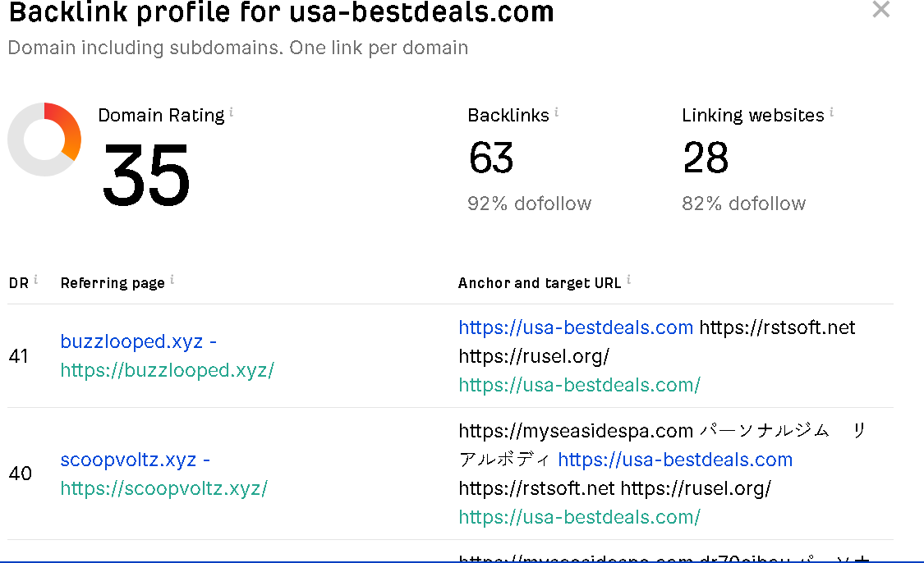Open green usa-bestdeals.com target URL in scoopvoltz row
The image size is (924, 563).
tap(579, 517)
